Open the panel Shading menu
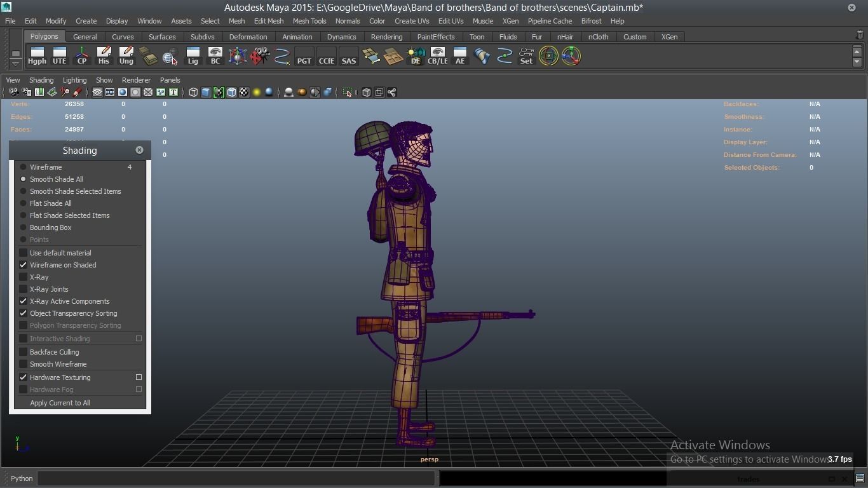Viewport: 868px width, 488px height. (41, 80)
